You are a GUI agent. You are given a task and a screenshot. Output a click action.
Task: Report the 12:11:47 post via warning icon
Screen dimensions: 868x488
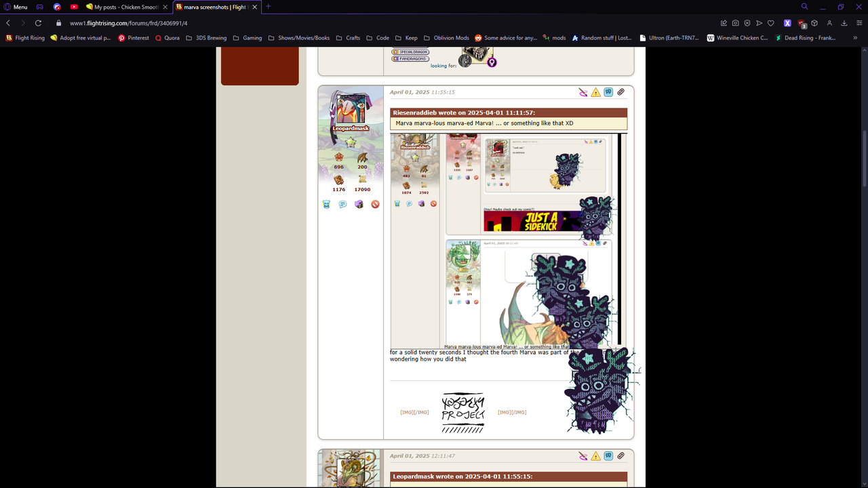point(595,455)
